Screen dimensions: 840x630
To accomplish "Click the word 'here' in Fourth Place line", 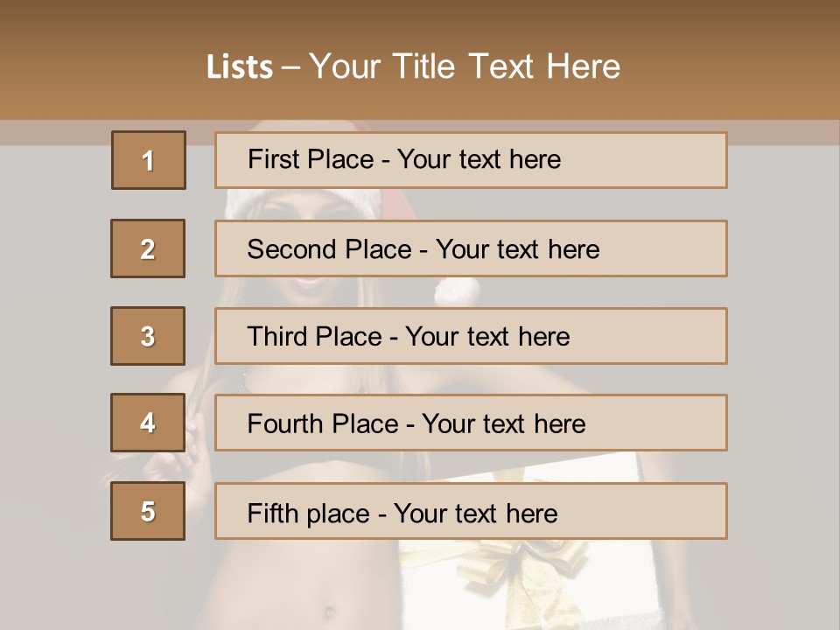I will [x=559, y=424].
